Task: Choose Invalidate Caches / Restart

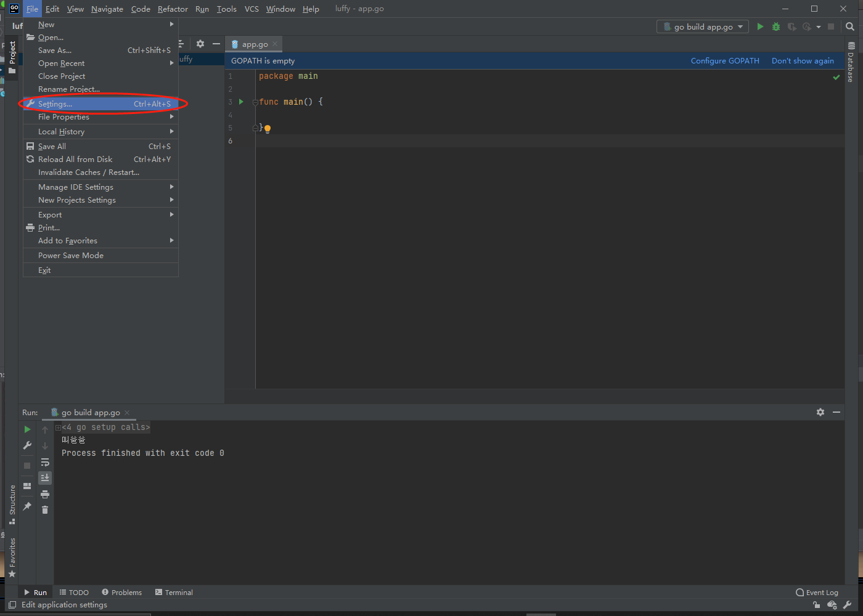Action: 100,172
